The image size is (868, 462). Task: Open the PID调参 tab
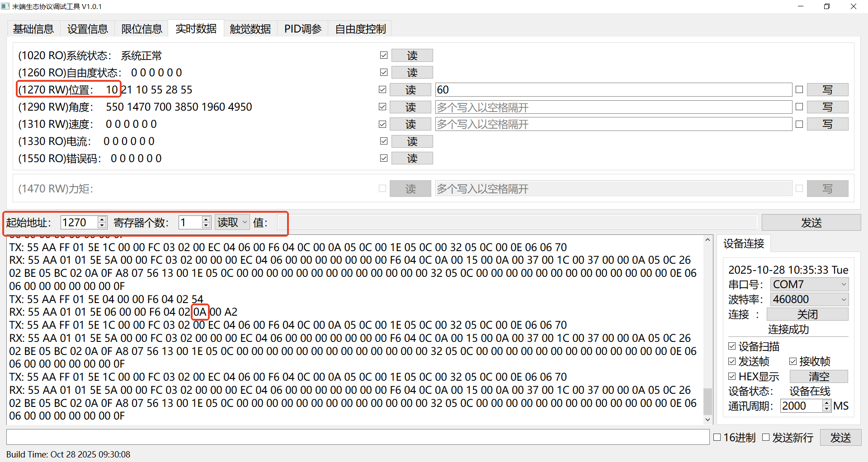click(302, 29)
